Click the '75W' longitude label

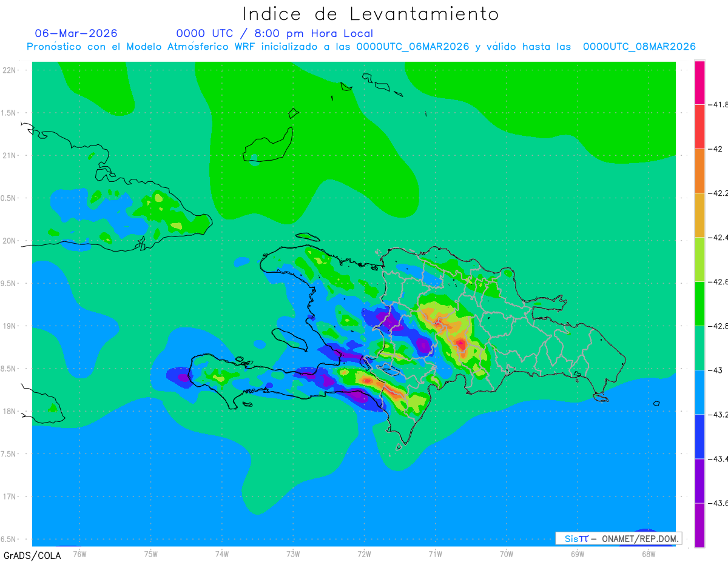point(151,554)
